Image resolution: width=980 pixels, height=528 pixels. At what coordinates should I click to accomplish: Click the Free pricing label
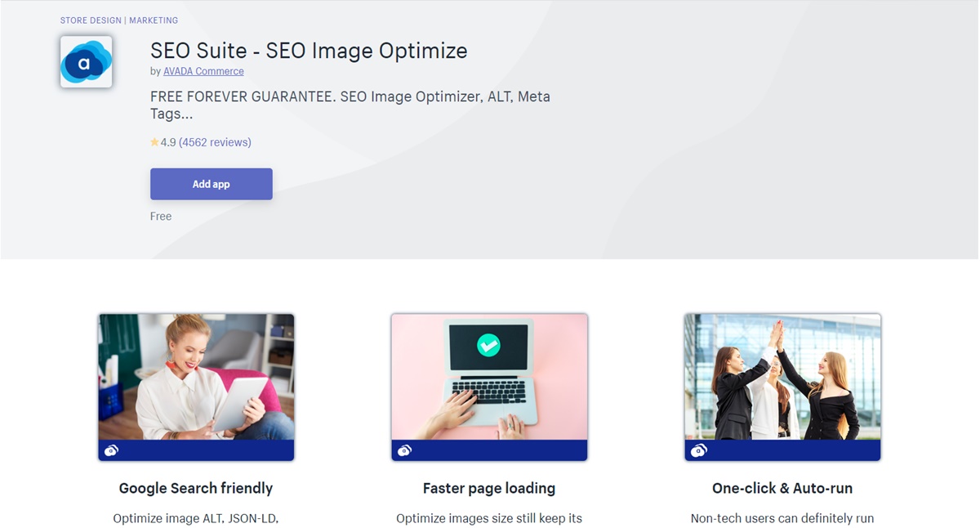[161, 217]
